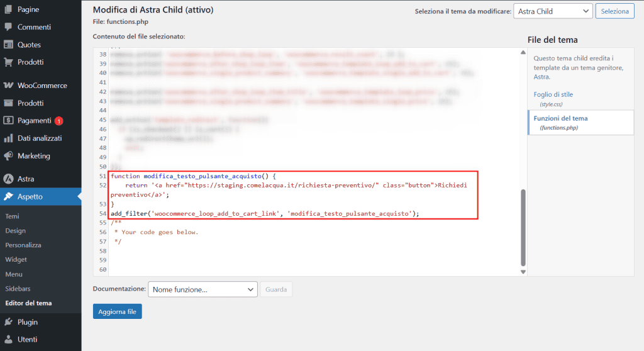The width and height of the screenshot is (644, 351).
Task: Open the Dati analizzati menu
Action: (x=41, y=138)
